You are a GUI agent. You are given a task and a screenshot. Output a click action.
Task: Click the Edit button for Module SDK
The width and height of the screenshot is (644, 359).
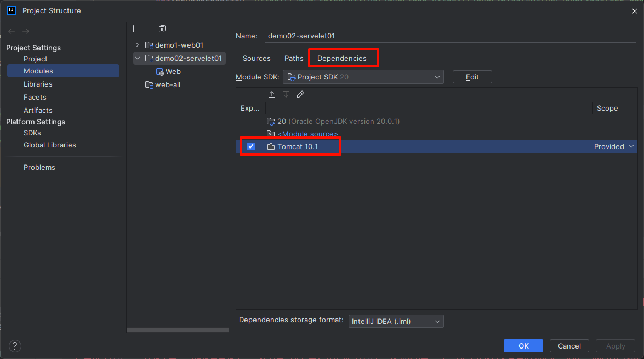[472, 77]
